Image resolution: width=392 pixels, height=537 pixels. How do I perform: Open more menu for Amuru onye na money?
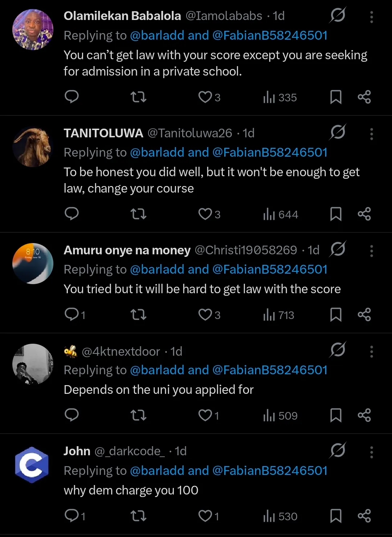point(371,251)
